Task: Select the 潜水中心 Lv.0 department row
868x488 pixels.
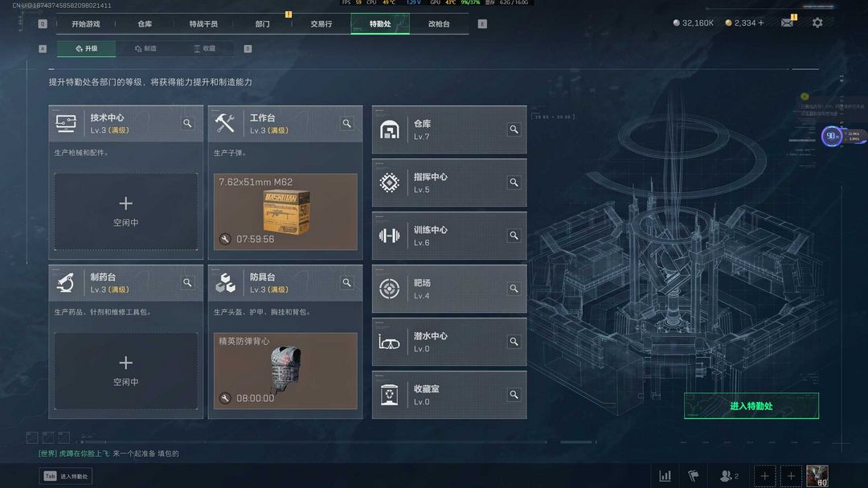Action: coord(449,342)
